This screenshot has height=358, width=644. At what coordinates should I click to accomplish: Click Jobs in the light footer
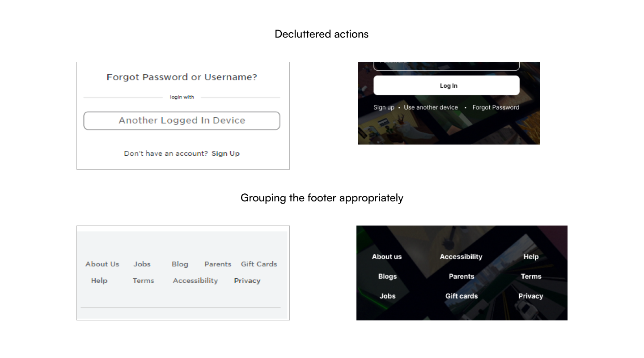click(x=142, y=264)
